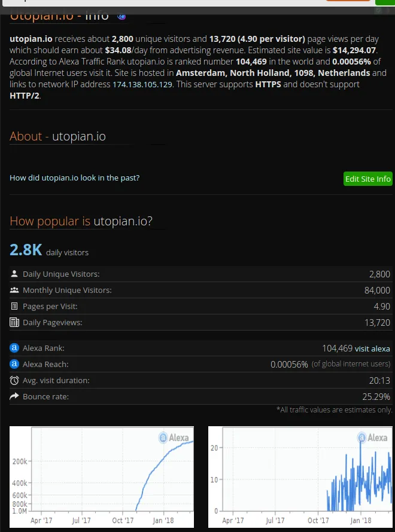Click 'Amsterdam, North Holland, 1098, Netherlands' text
395x532 pixels.
click(x=273, y=73)
